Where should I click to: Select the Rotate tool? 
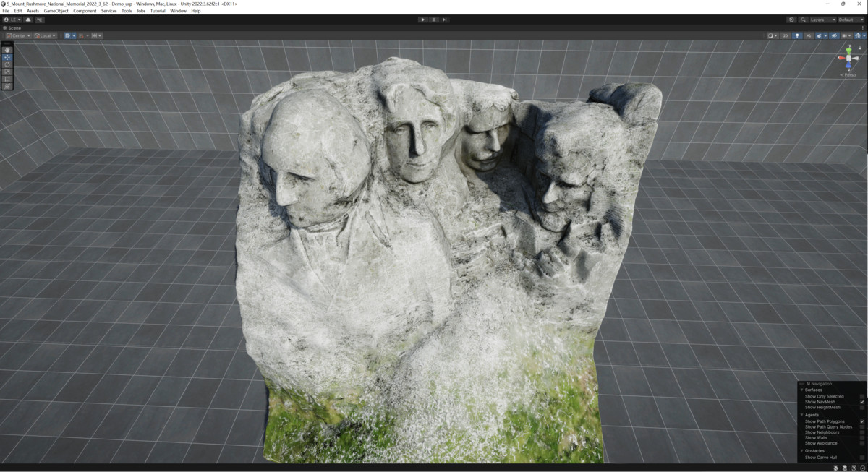6,64
